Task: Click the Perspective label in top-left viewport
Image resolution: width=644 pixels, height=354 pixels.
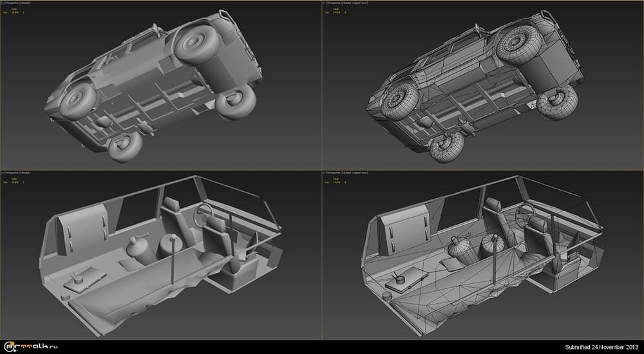Action: (x=12, y=3)
